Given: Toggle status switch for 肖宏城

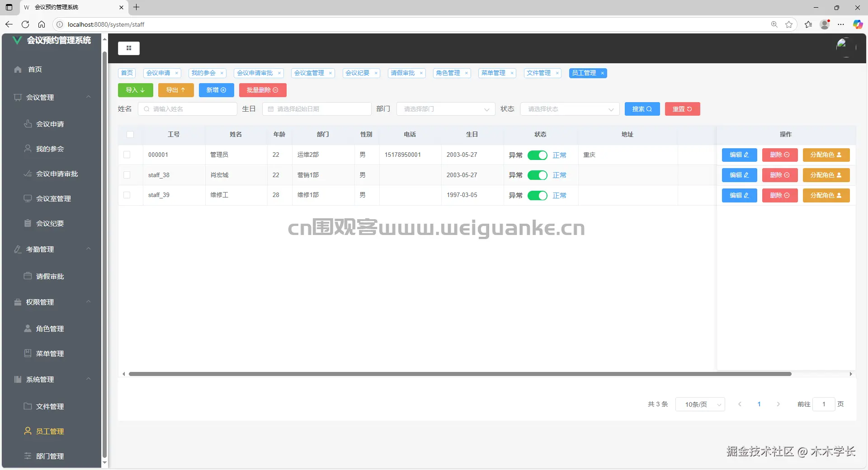Looking at the screenshot, I should pyautogui.click(x=538, y=175).
